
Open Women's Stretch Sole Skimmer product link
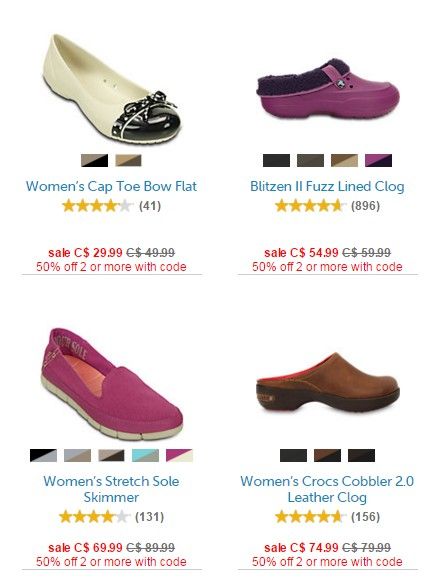[x=111, y=489]
